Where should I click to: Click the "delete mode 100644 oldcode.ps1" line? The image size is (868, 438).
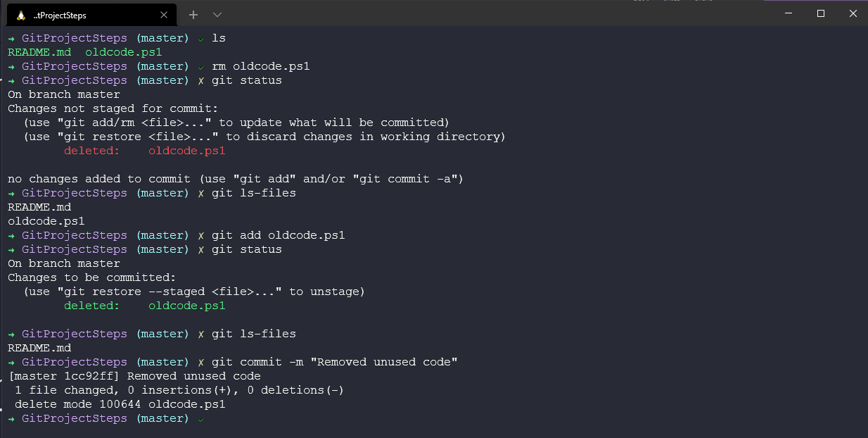pos(120,404)
